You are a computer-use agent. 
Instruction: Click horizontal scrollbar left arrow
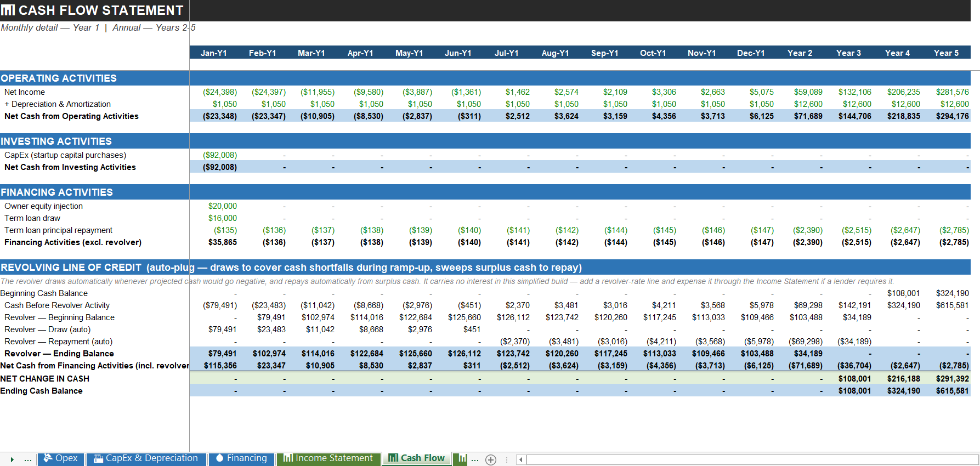tap(521, 459)
